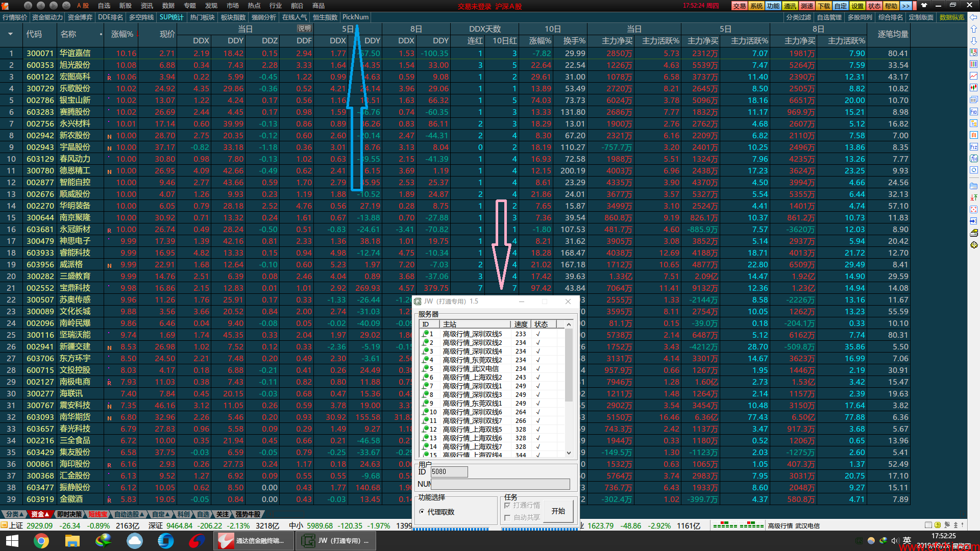Switch to the DDE排名 tab
Screen dimensions: 980x551
pyautogui.click(x=110, y=17)
